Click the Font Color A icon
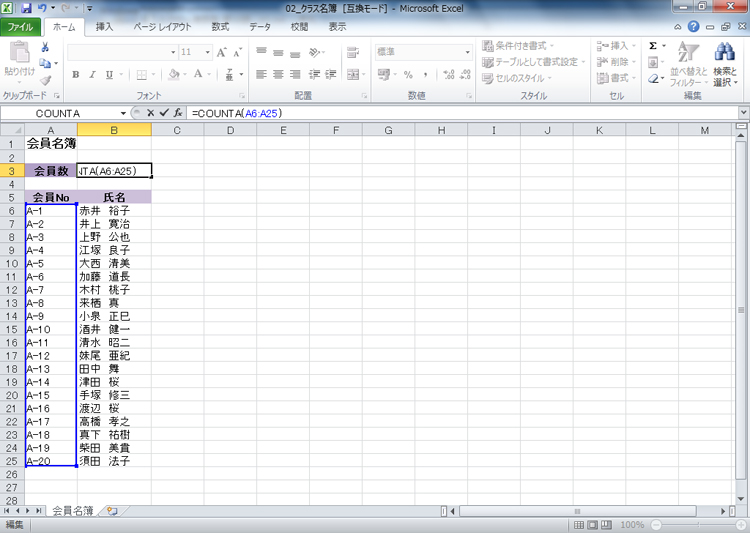 click(198, 74)
